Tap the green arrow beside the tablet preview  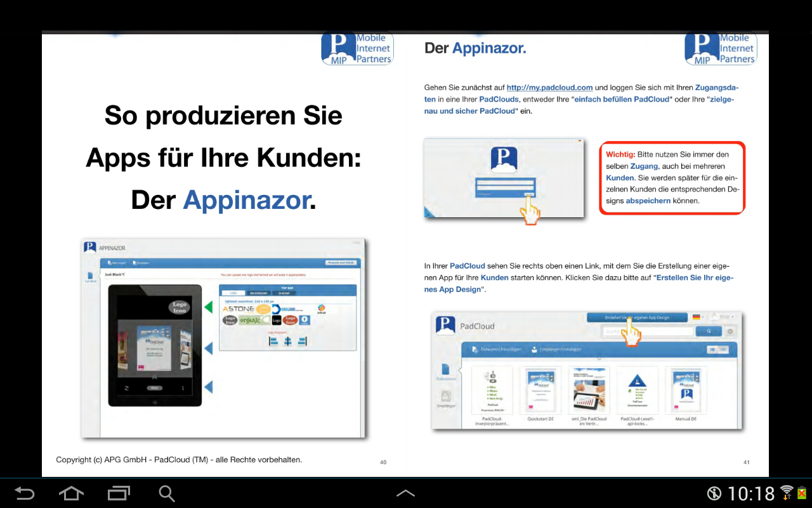208,307
